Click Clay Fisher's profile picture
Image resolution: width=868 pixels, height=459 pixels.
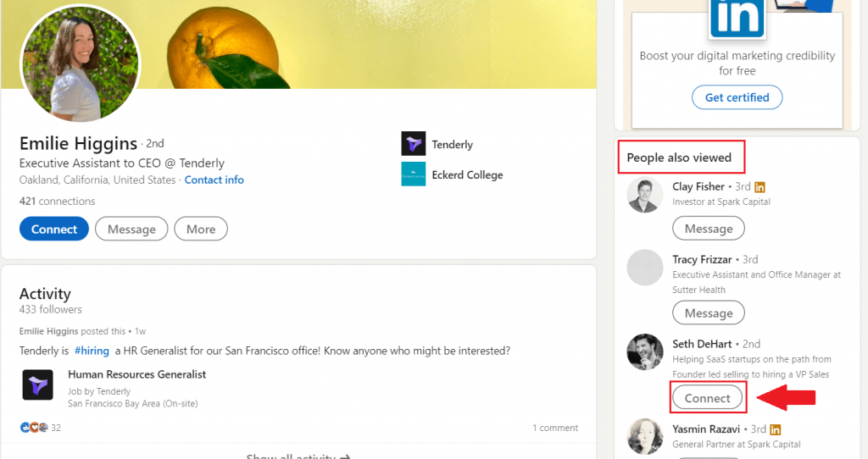[x=645, y=195]
